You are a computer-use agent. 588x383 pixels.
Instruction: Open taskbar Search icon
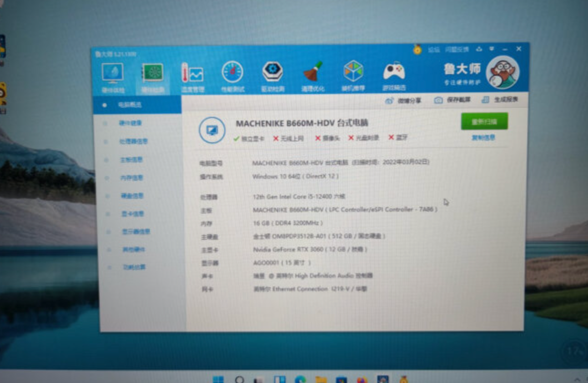tap(239, 379)
